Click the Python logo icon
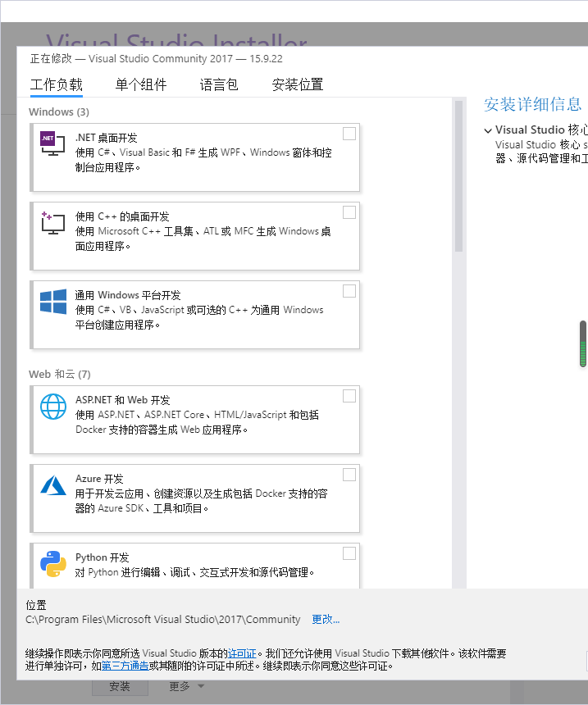Screen dimensions: 588x705 click(x=53, y=564)
